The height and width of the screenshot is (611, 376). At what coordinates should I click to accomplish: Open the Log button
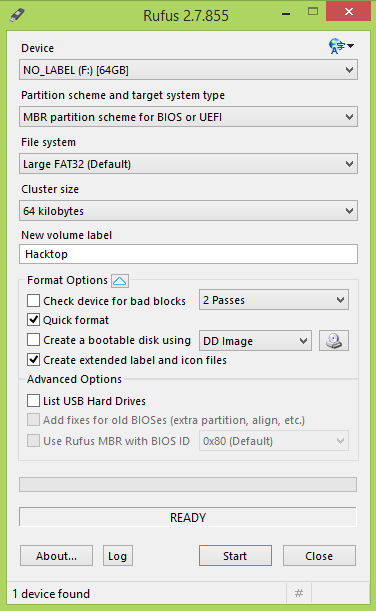[118, 556]
